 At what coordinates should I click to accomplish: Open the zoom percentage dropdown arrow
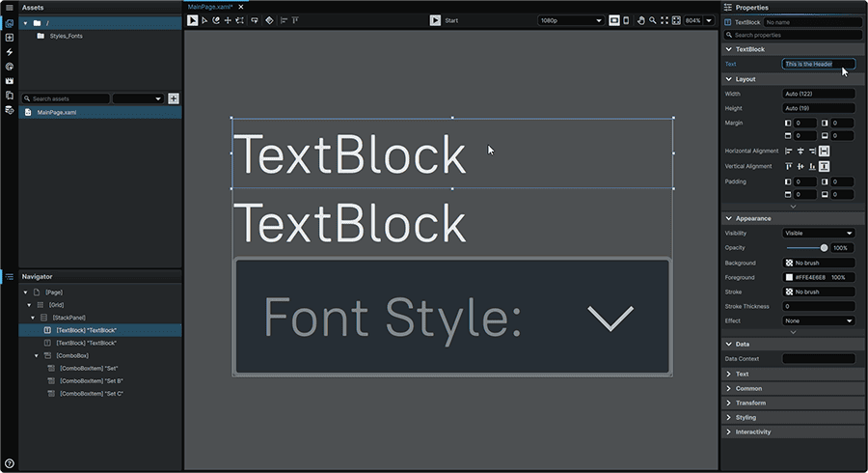tap(709, 20)
